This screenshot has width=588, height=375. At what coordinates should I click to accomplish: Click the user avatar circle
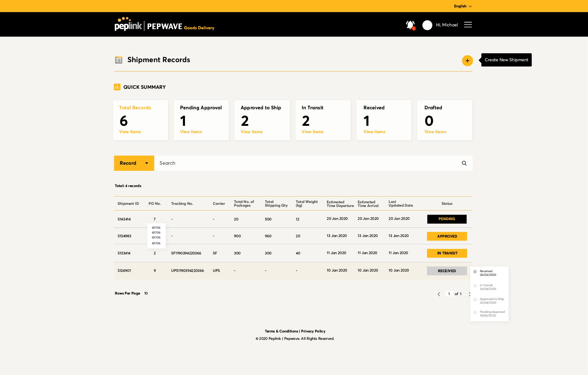point(427,25)
